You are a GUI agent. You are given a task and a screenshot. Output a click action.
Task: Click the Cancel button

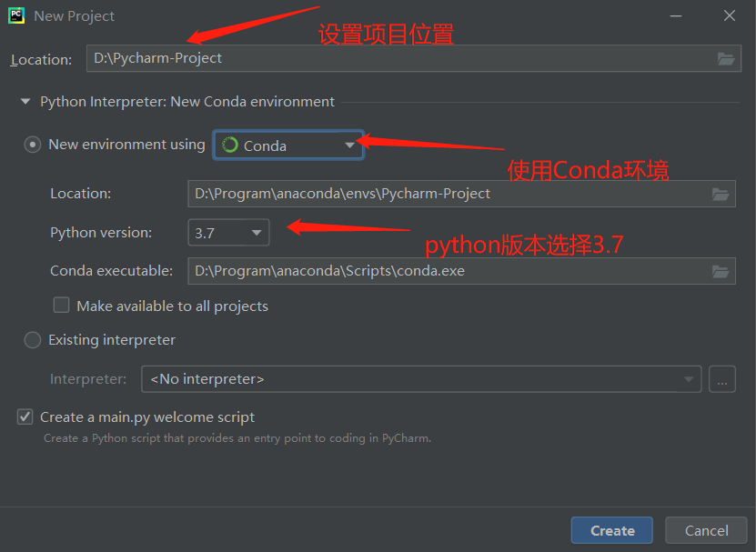tap(706, 530)
